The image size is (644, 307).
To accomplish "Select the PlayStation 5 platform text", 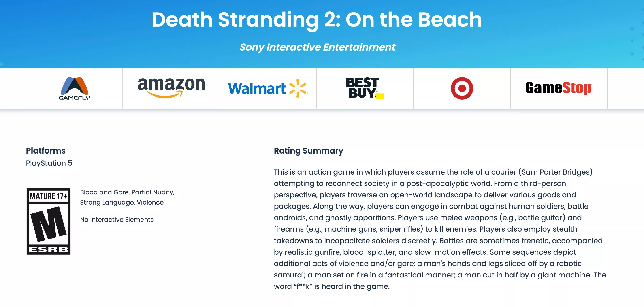I will point(49,163).
